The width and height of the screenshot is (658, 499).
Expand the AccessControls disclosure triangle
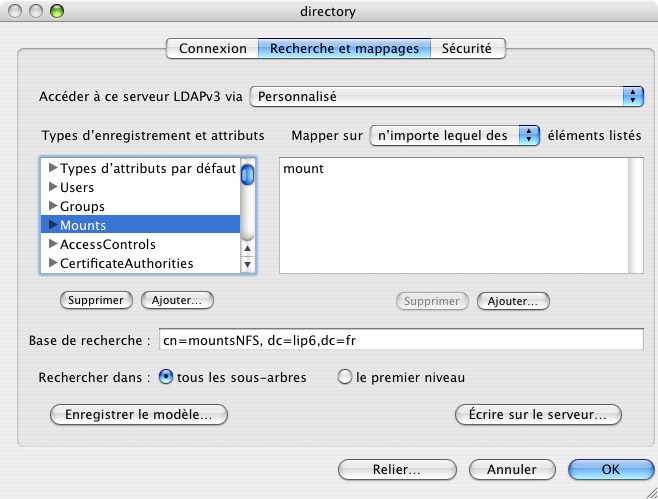tap(53, 244)
